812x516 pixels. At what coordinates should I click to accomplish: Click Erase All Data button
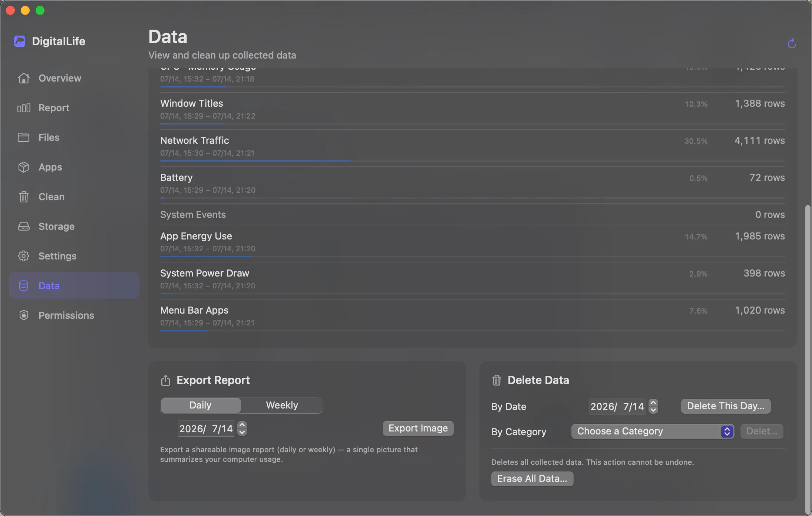point(532,479)
